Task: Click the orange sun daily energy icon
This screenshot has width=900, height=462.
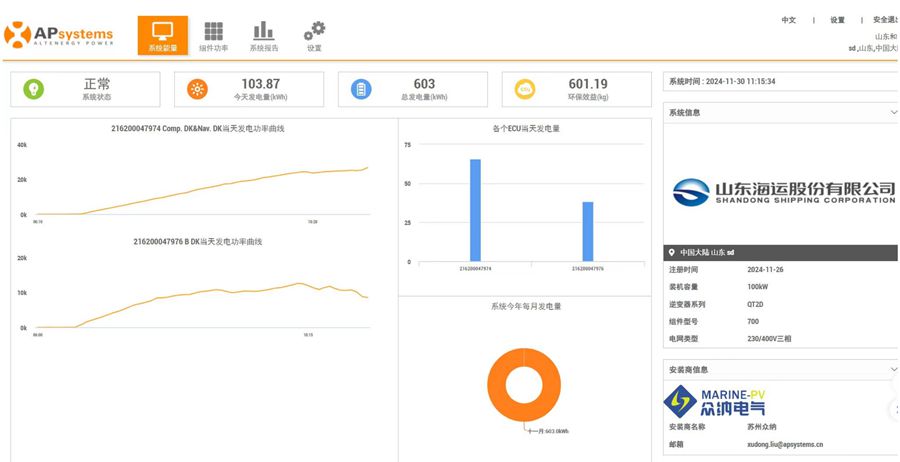Action: 198,90
